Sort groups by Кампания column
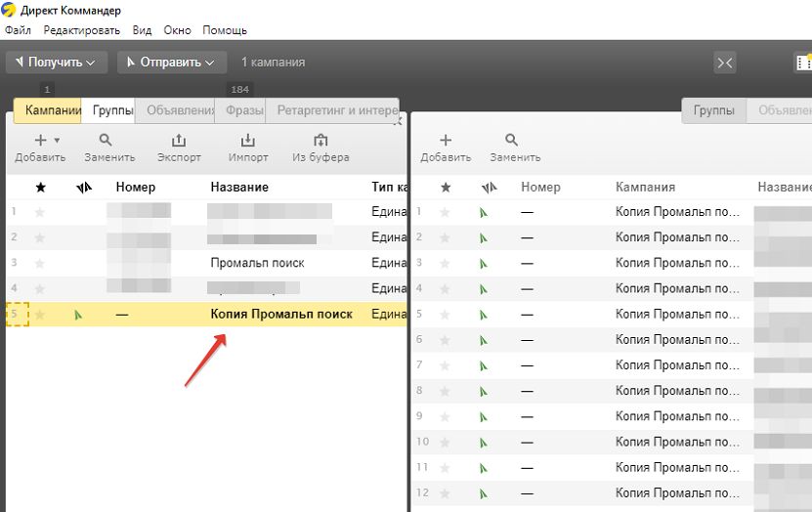The image size is (812, 512). (x=645, y=187)
